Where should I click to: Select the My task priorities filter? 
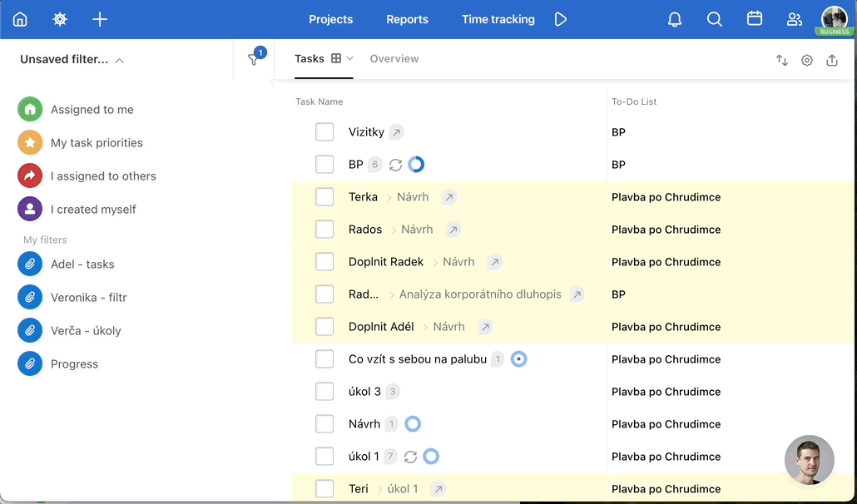(97, 142)
